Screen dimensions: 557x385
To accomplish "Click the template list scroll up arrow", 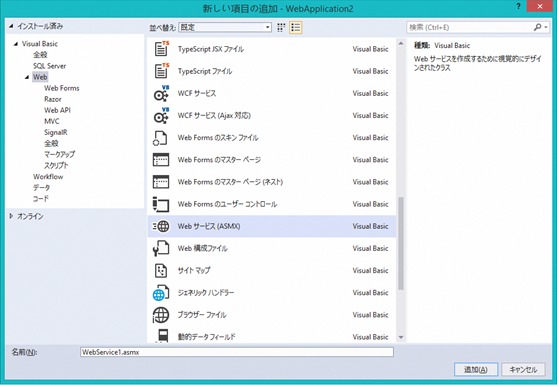I will pyautogui.click(x=401, y=43).
